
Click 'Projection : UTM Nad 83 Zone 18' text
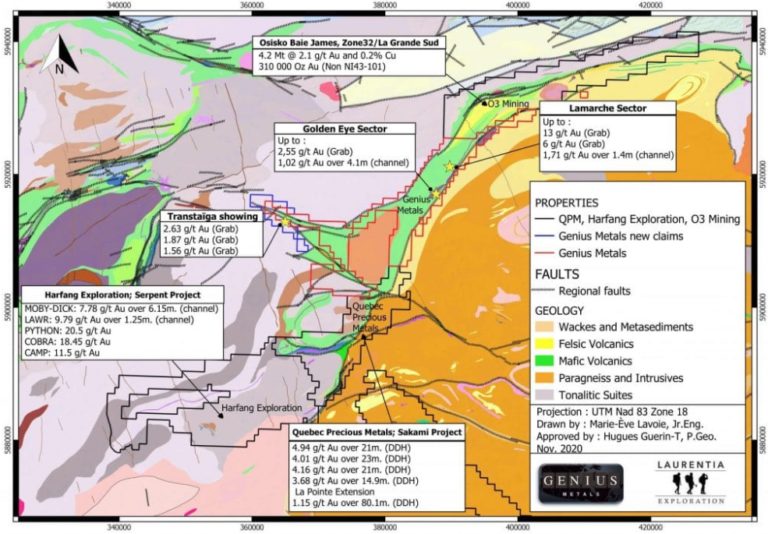(612, 412)
